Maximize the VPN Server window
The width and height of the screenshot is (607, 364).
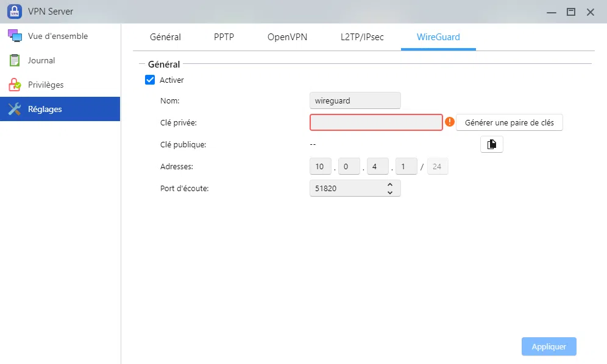coord(571,12)
